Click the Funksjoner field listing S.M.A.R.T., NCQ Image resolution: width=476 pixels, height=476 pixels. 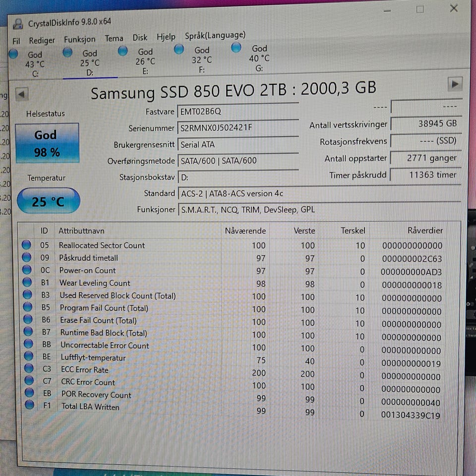319,209
